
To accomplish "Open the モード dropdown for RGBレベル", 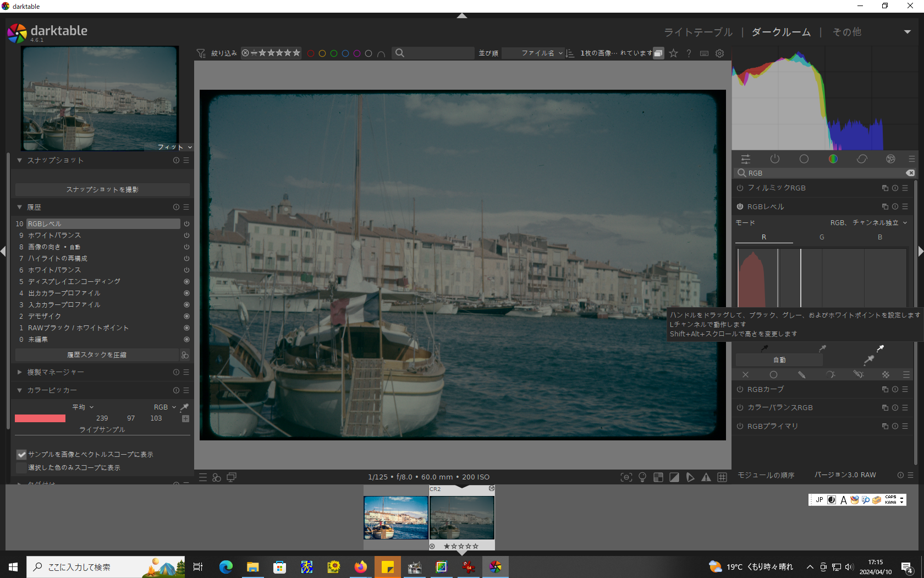I will tap(869, 223).
